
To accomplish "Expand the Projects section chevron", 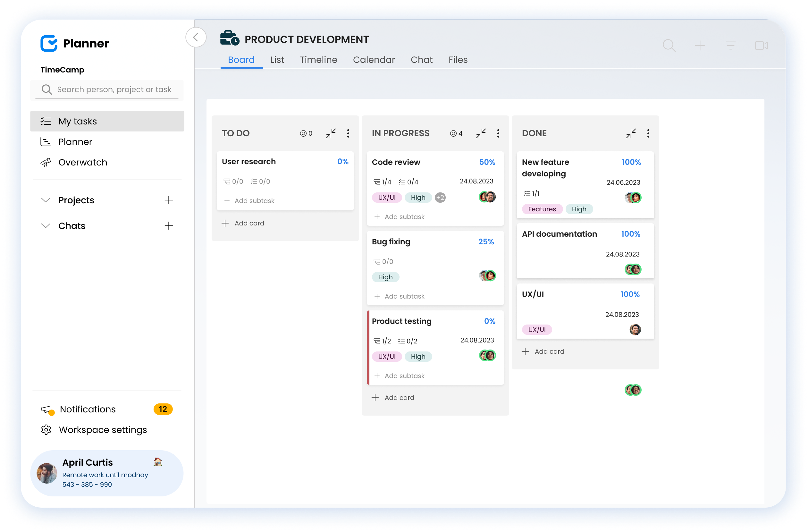I will [46, 200].
